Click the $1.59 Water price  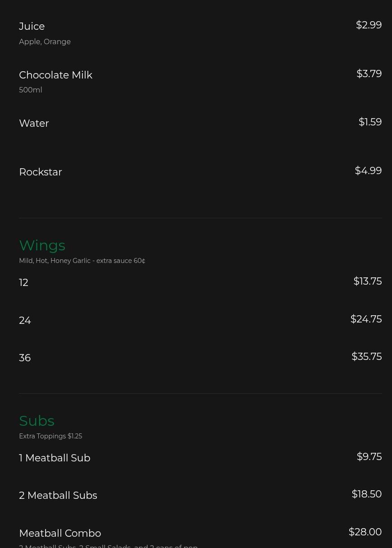tap(369, 122)
